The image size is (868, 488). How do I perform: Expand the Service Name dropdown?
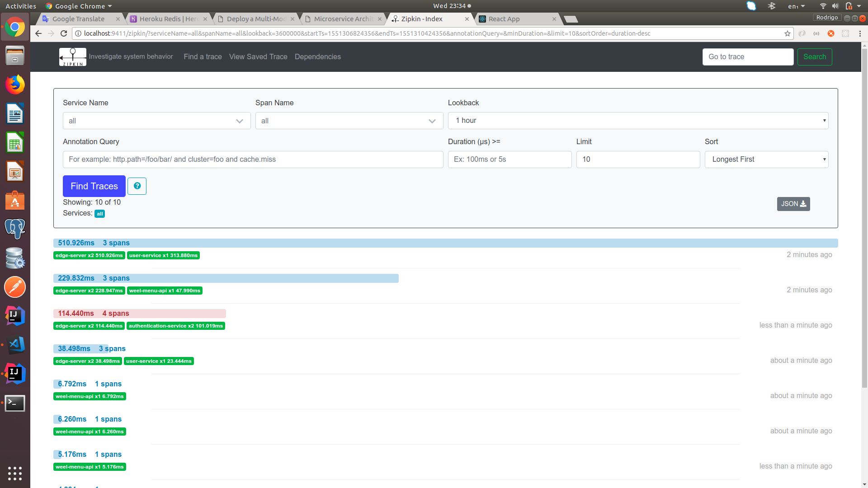(156, 121)
